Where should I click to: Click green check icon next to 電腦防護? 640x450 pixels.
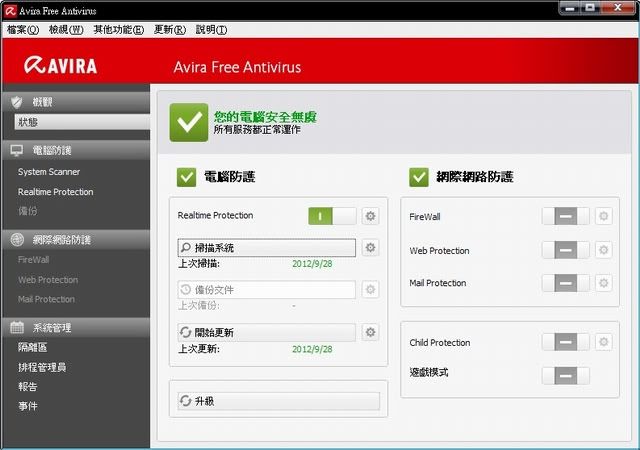click(x=186, y=177)
